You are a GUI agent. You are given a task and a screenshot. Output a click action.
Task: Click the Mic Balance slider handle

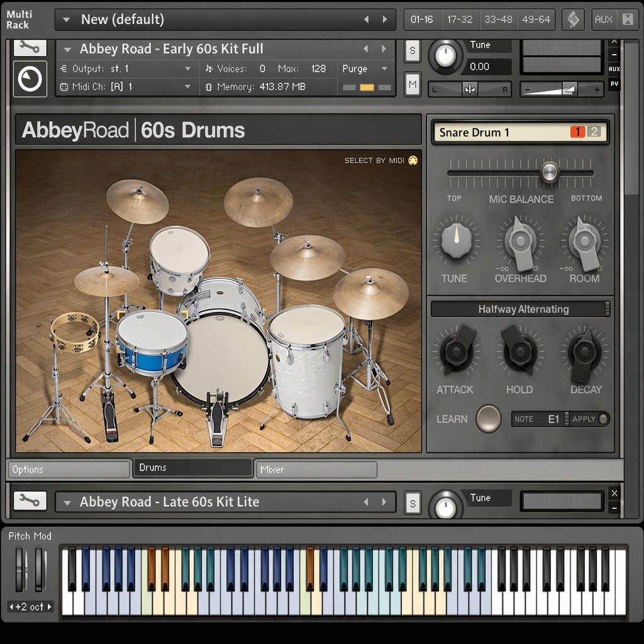(x=549, y=171)
